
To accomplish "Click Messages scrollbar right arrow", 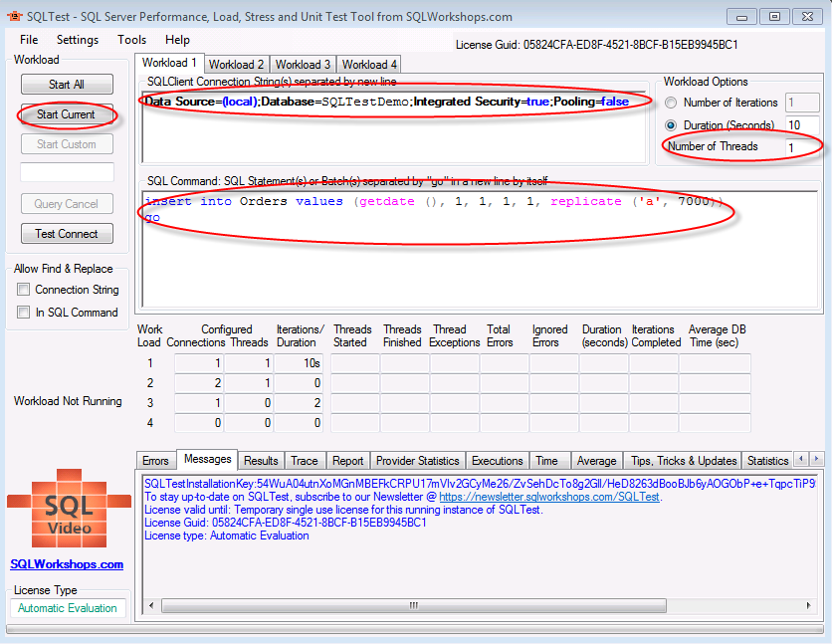I will tap(808, 605).
